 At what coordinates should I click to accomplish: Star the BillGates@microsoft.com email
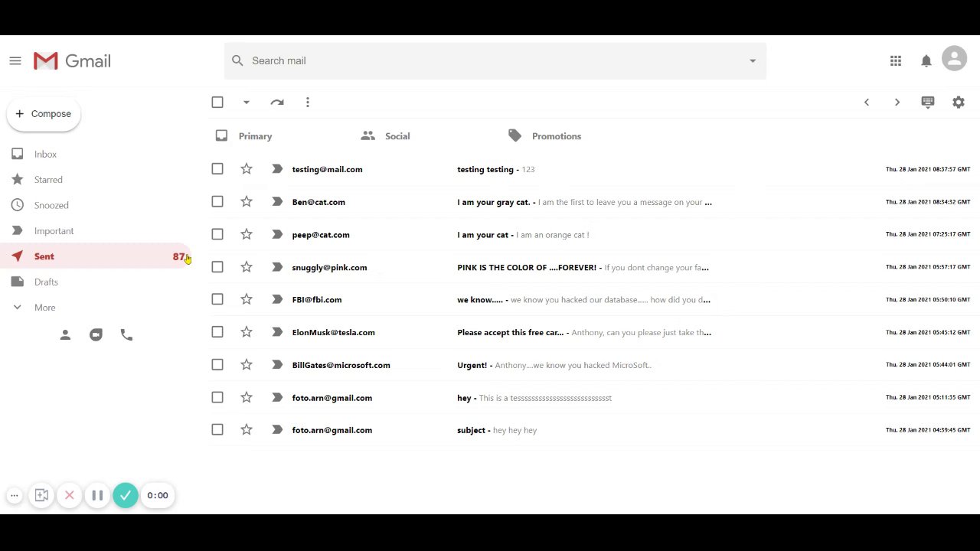(x=247, y=365)
